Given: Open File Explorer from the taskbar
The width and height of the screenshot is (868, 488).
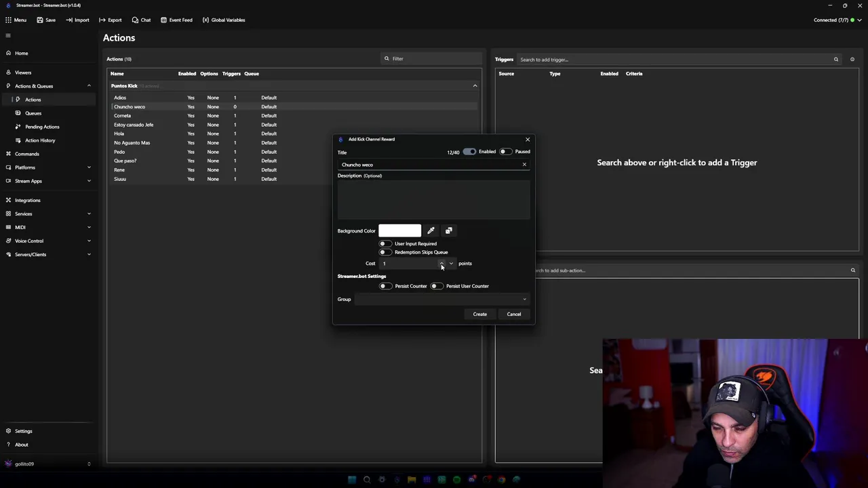Looking at the screenshot, I should pyautogui.click(x=412, y=480).
